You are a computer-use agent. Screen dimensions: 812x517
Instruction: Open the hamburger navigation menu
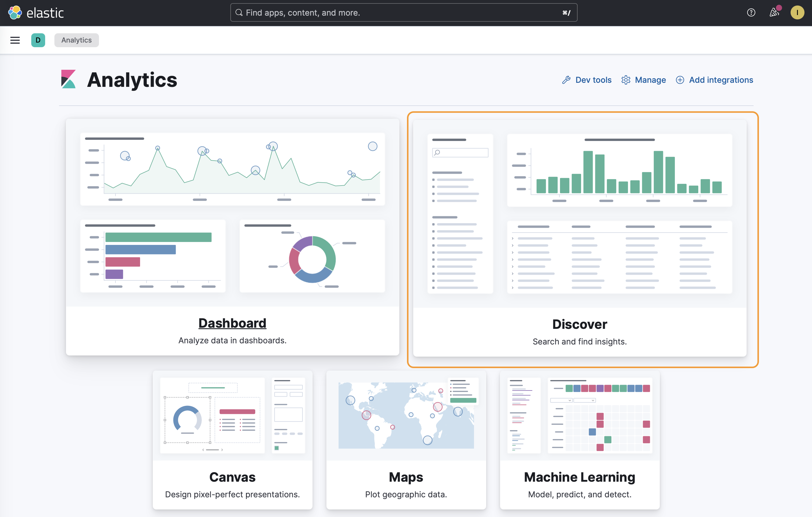coord(15,40)
